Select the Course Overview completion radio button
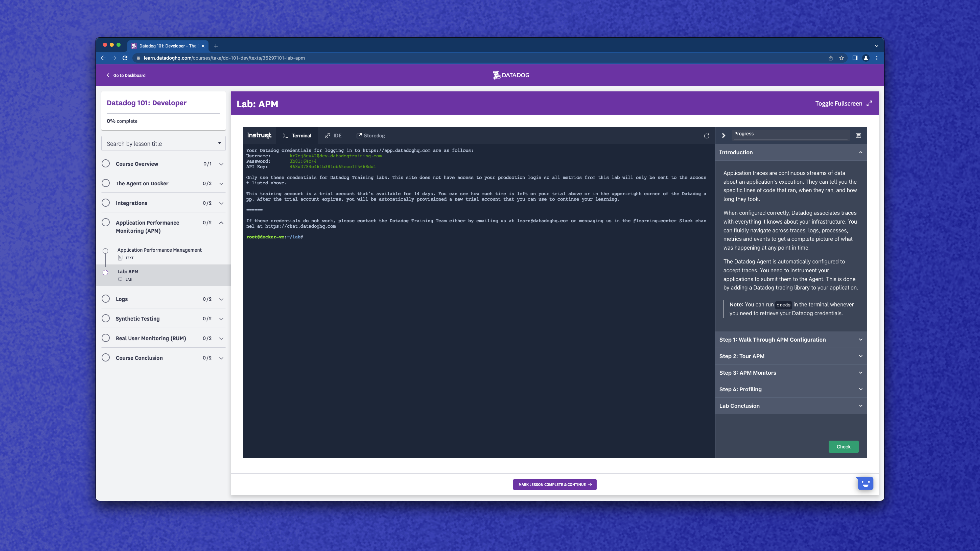This screenshot has width=980, height=551. pyautogui.click(x=105, y=163)
